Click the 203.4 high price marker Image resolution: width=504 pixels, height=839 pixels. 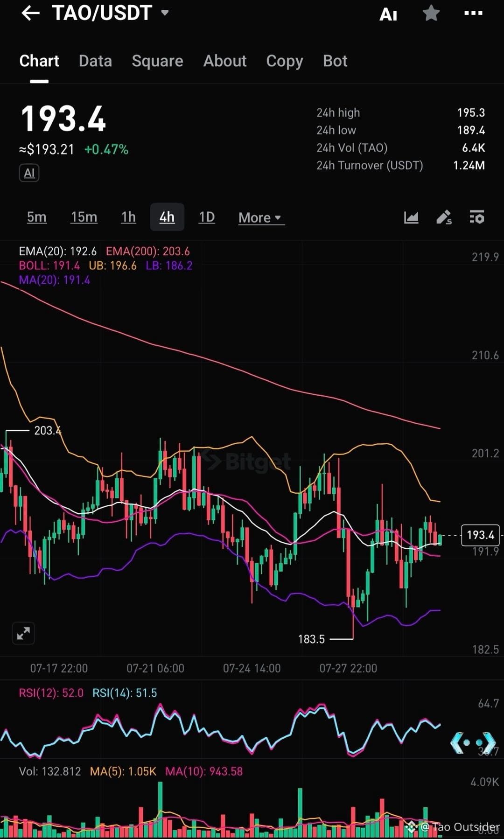point(48,430)
